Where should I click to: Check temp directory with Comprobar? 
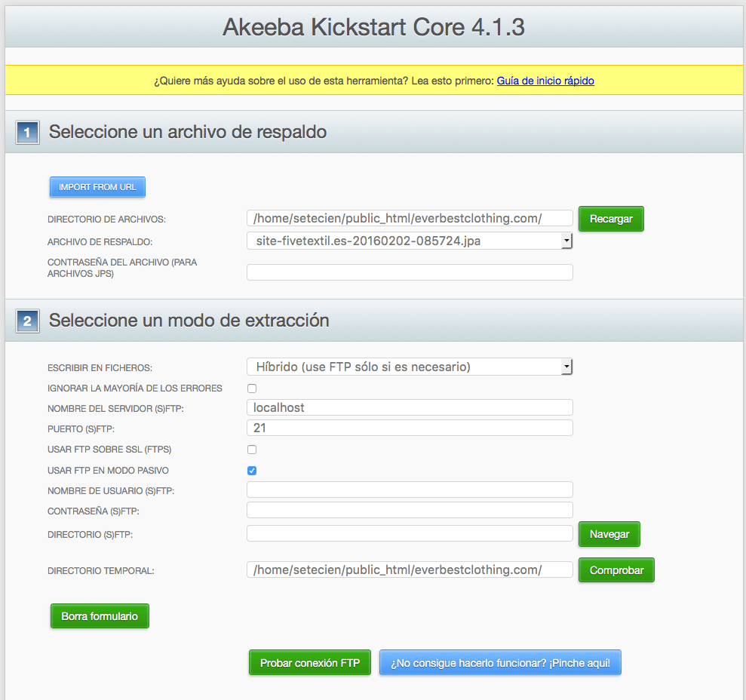pos(616,570)
